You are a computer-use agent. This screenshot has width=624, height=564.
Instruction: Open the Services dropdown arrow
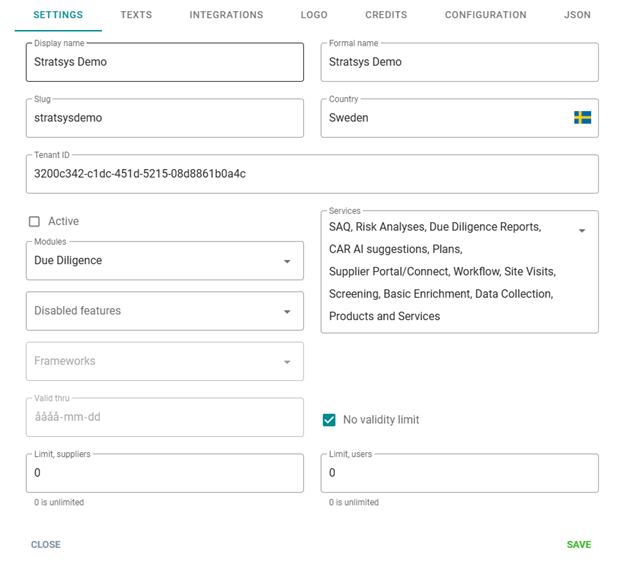tap(582, 231)
